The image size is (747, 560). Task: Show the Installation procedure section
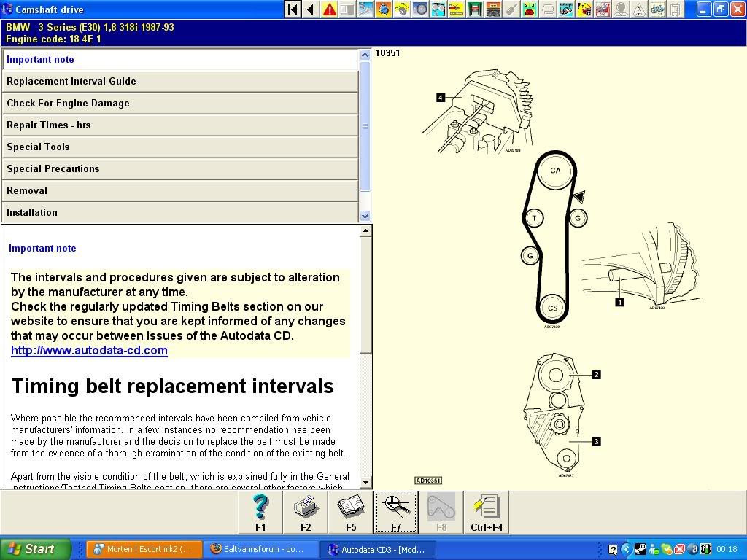(180, 212)
